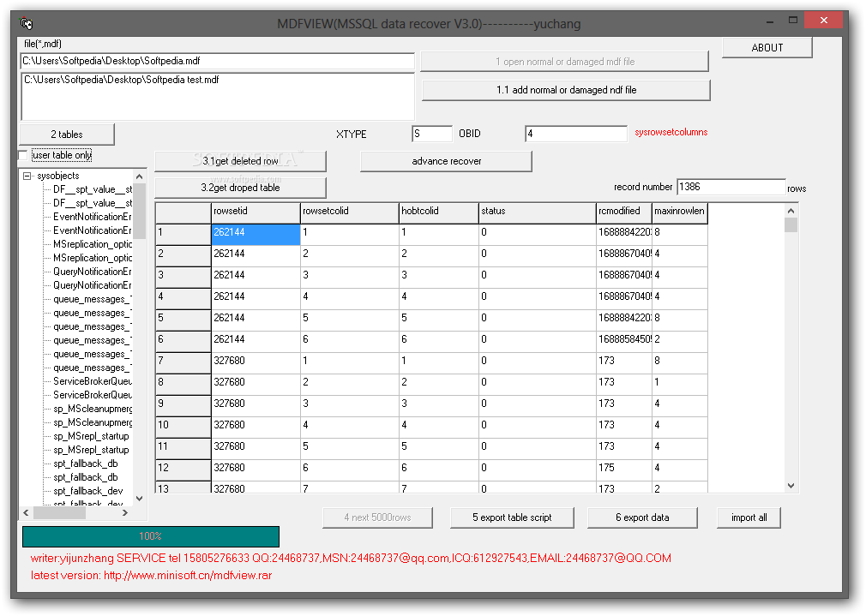
Task: Click data grid scroll down arrow
Action: click(791, 486)
